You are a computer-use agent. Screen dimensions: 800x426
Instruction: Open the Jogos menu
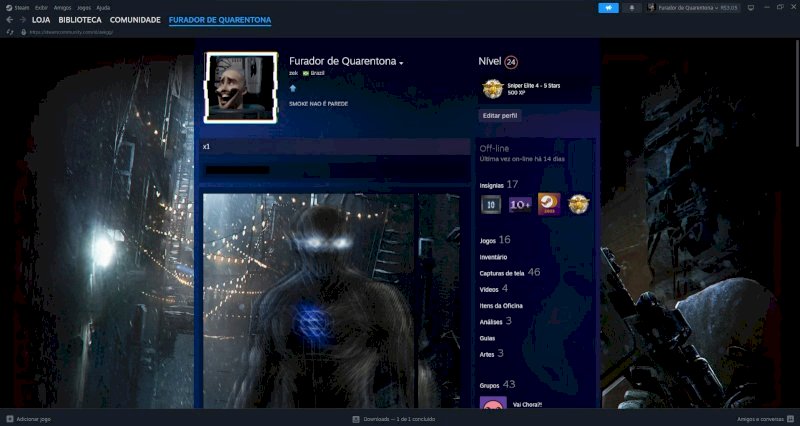(x=84, y=8)
